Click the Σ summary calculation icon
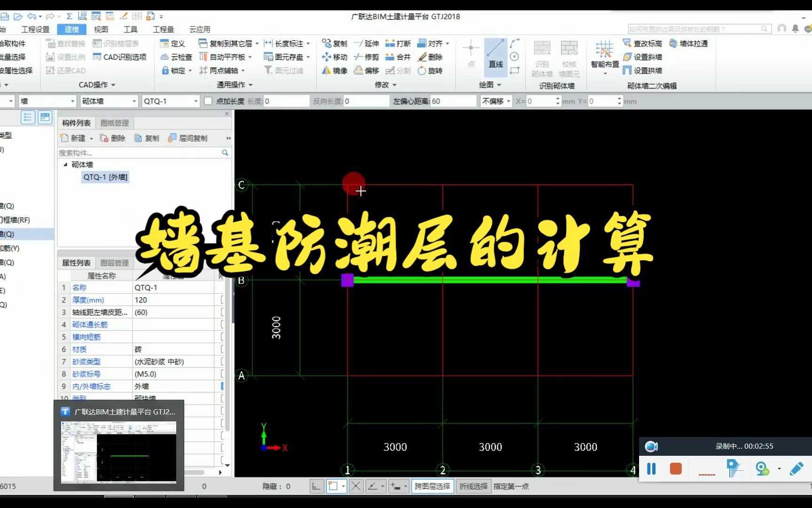The height and width of the screenshot is (508, 812). coord(69,16)
